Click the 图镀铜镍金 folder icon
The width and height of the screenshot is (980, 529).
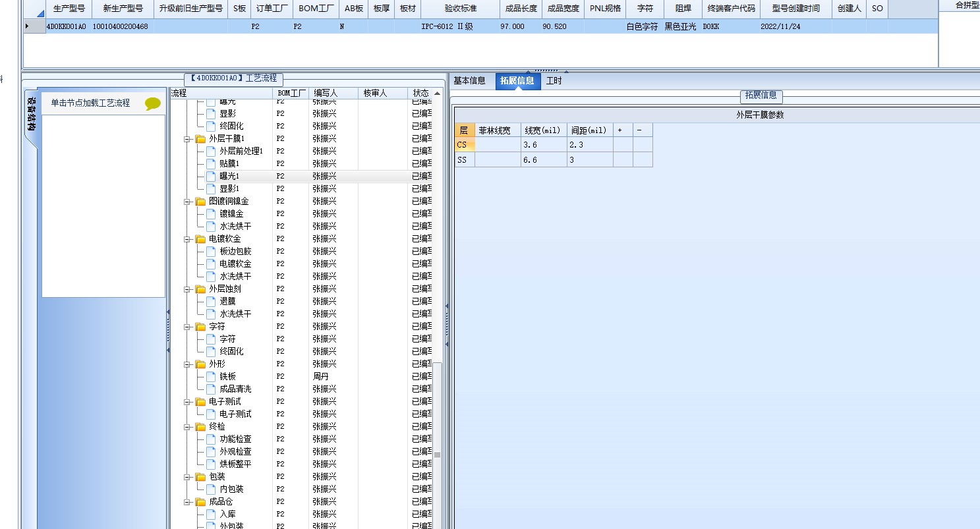click(x=200, y=202)
